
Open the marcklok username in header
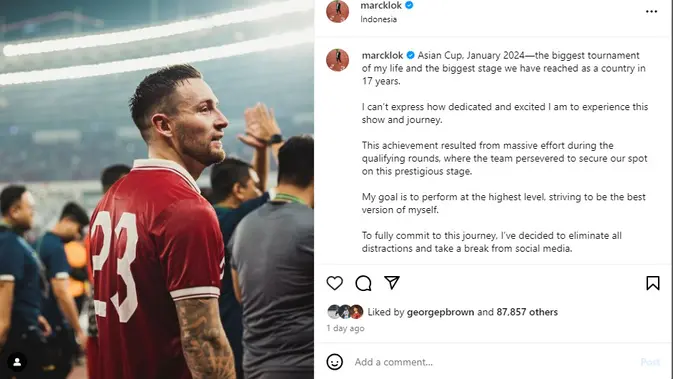click(381, 6)
